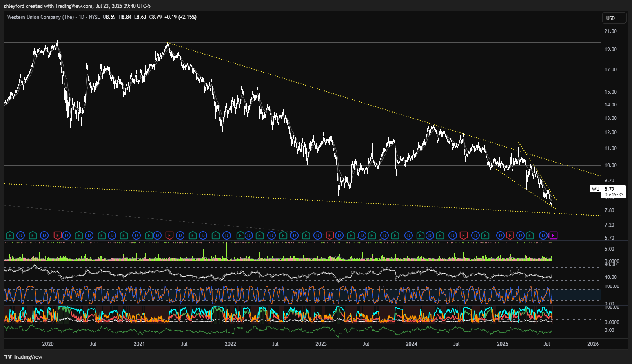Click the WU symbol price label

(x=596, y=189)
